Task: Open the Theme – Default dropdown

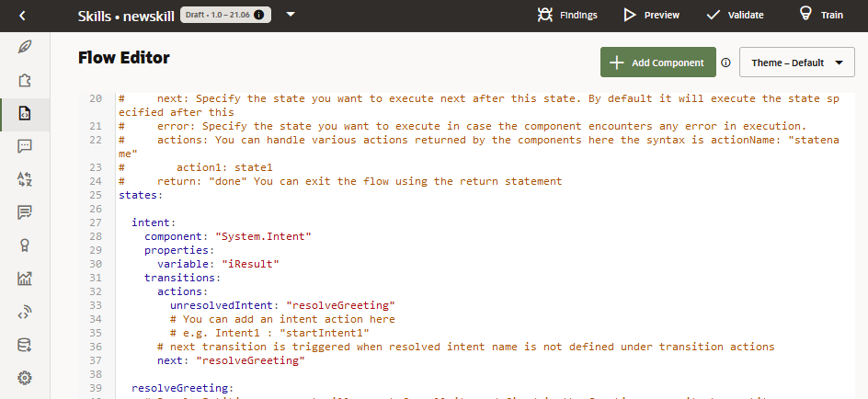Action: coord(796,63)
